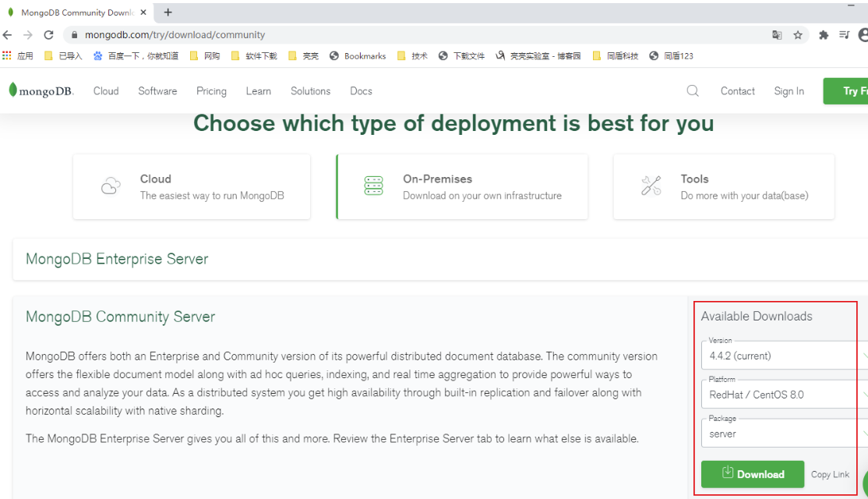868x499 pixels.
Task: Open the translate page icon
Action: click(x=777, y=35)
